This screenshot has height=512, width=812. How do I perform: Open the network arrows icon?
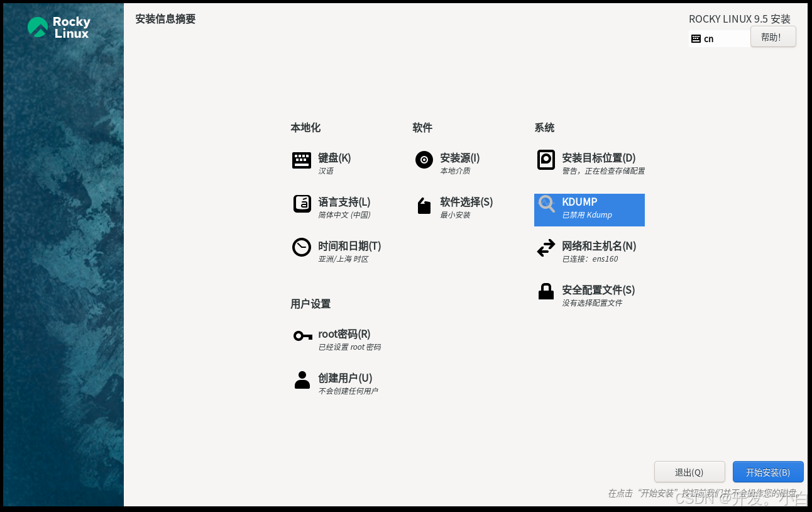click(546, 248)
